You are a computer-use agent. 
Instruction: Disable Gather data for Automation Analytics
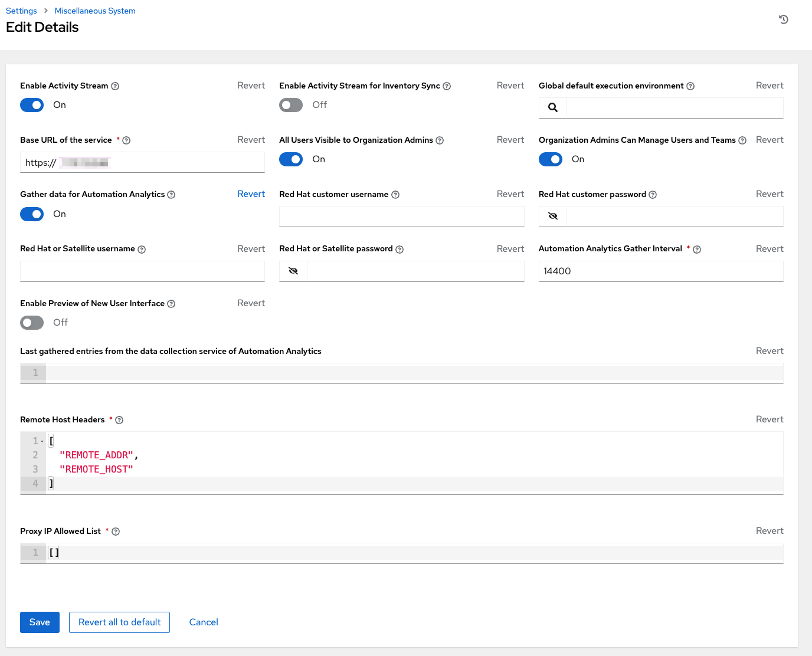(x=32, y=214)
